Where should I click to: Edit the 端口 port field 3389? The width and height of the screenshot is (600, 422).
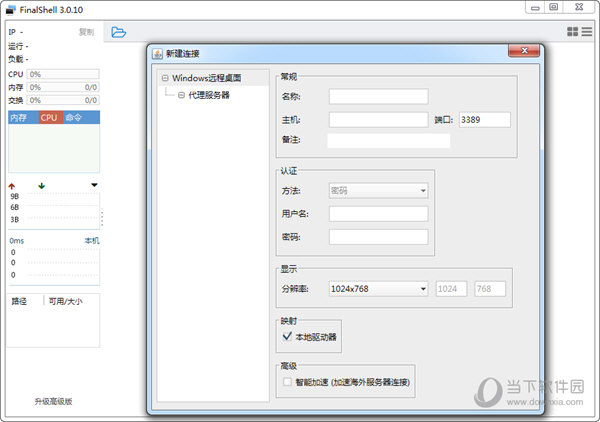click(484, 120)
